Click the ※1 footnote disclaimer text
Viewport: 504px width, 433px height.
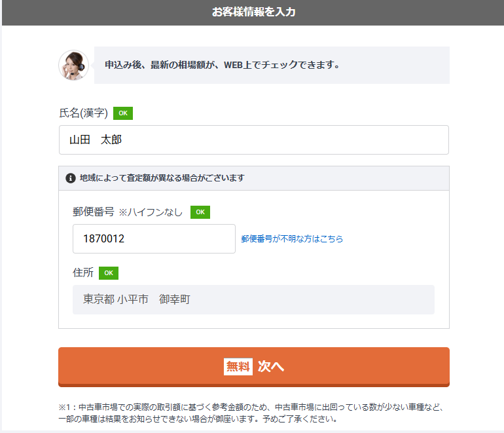253,413
